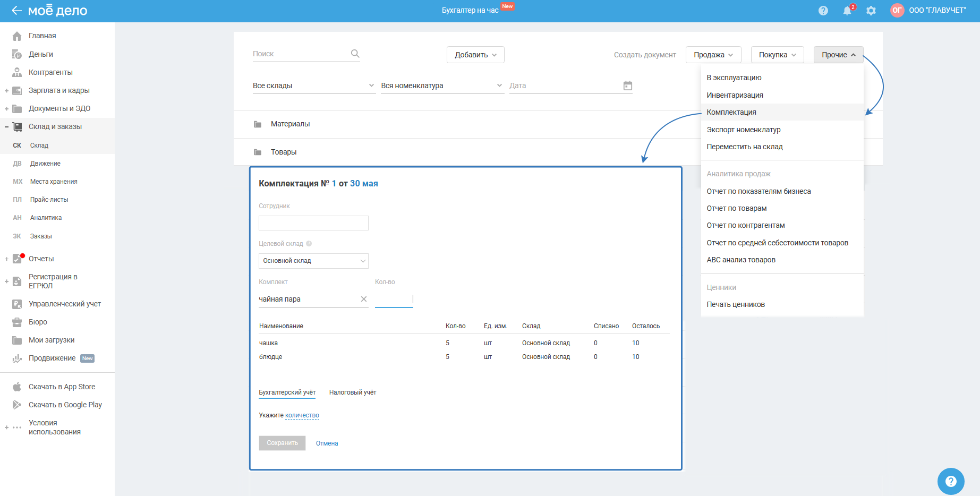Expand Зарплата и кадры section

pyautogui.click(x=6, y=91)
